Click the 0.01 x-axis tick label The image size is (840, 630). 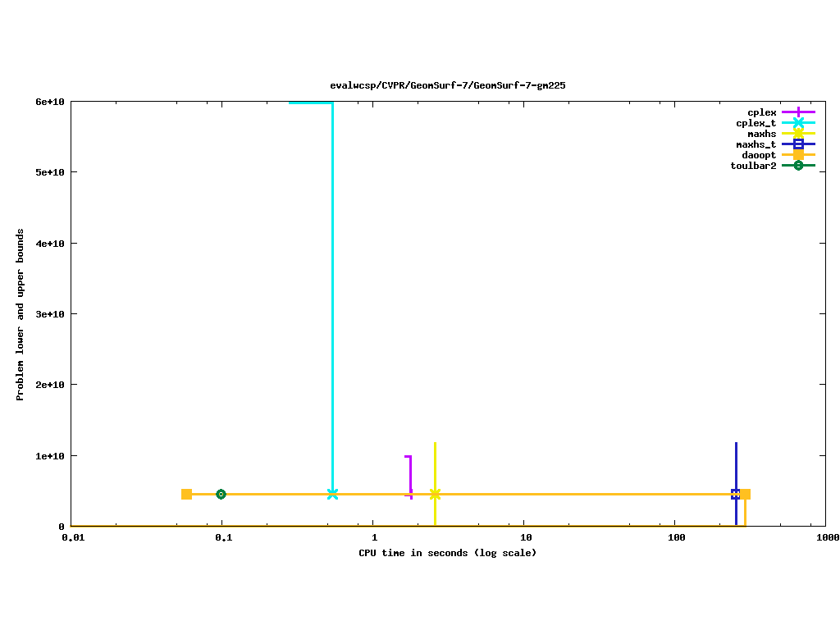[72, 538]
